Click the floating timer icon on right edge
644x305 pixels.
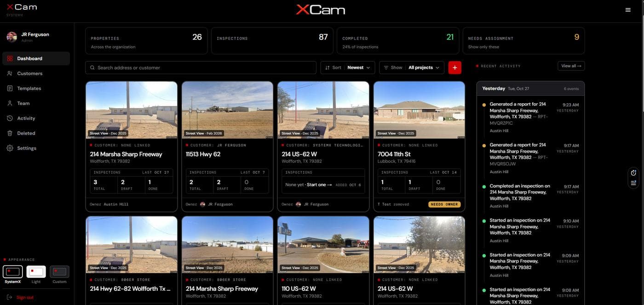[633, 173]
